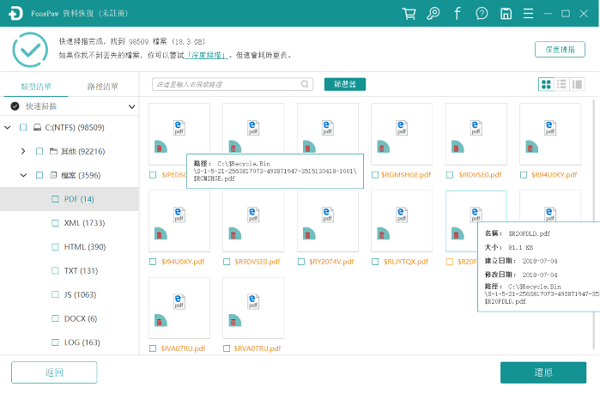Viewport: 600px width, 393px height.
Task: Select the $IVA07RU.pdf thumbnail
Action: coord(179,308)
